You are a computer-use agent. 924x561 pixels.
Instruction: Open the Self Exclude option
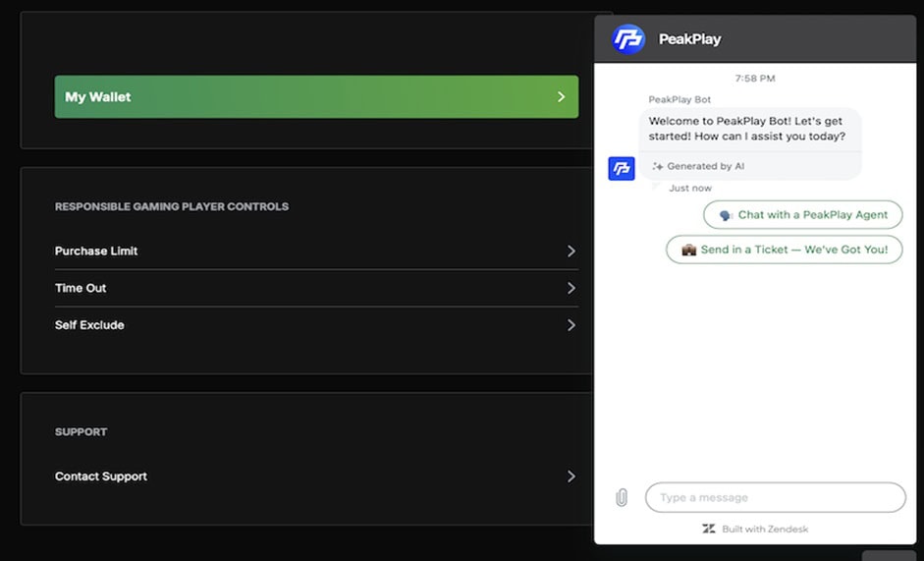click(316, 325)
